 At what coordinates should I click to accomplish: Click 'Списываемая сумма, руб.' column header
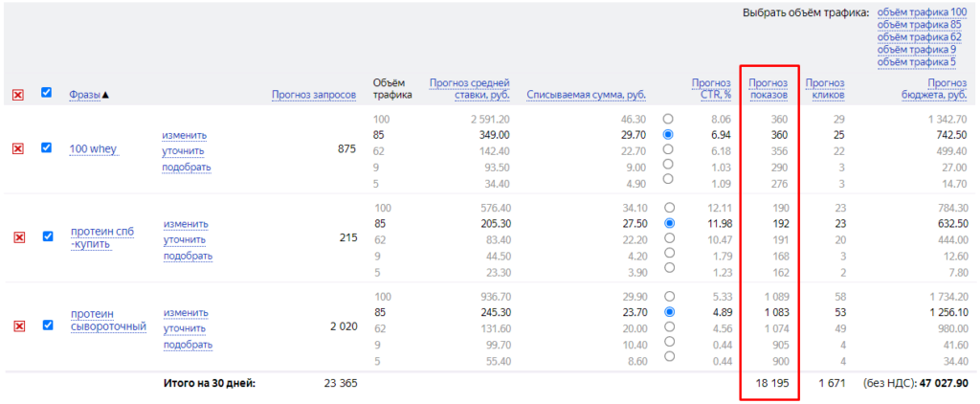point(586,94)
